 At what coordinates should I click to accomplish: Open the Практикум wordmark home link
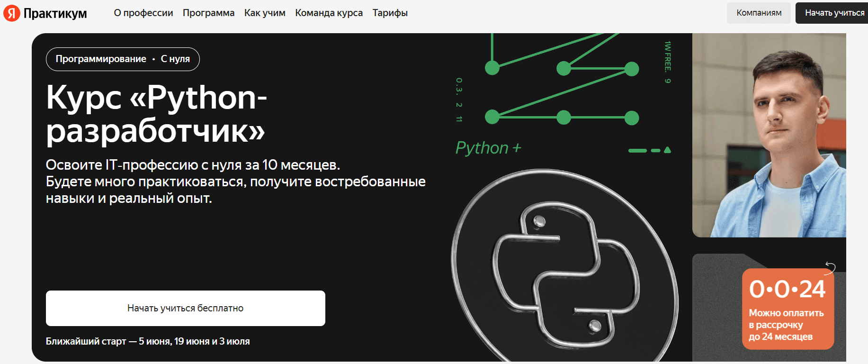pyautogui.click(x=55, y=13)
